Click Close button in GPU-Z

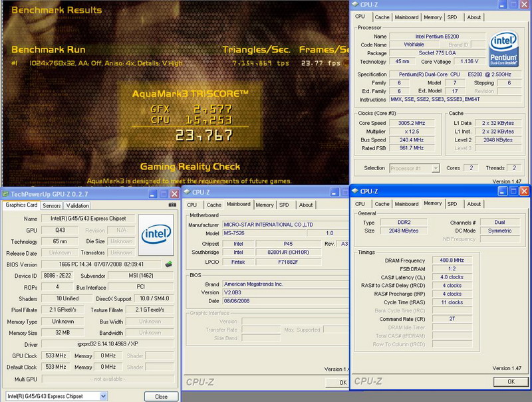click(161, 396)
